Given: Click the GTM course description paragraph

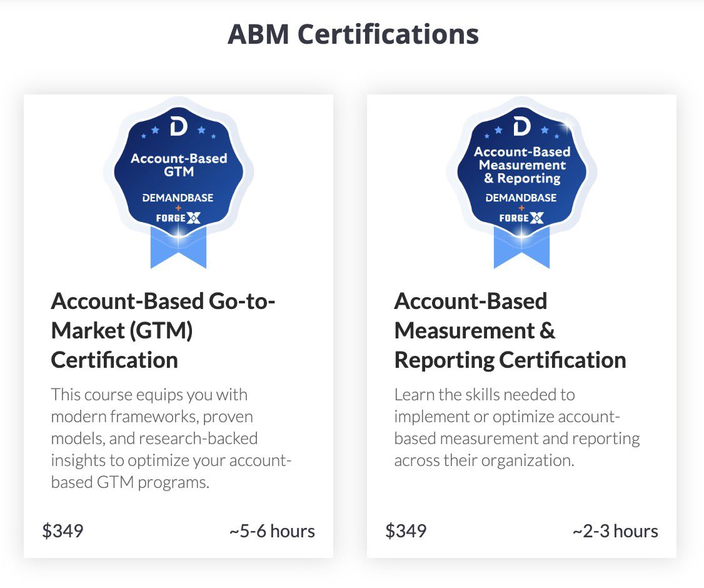Looking at the screenshot, I should coord(171,438).
